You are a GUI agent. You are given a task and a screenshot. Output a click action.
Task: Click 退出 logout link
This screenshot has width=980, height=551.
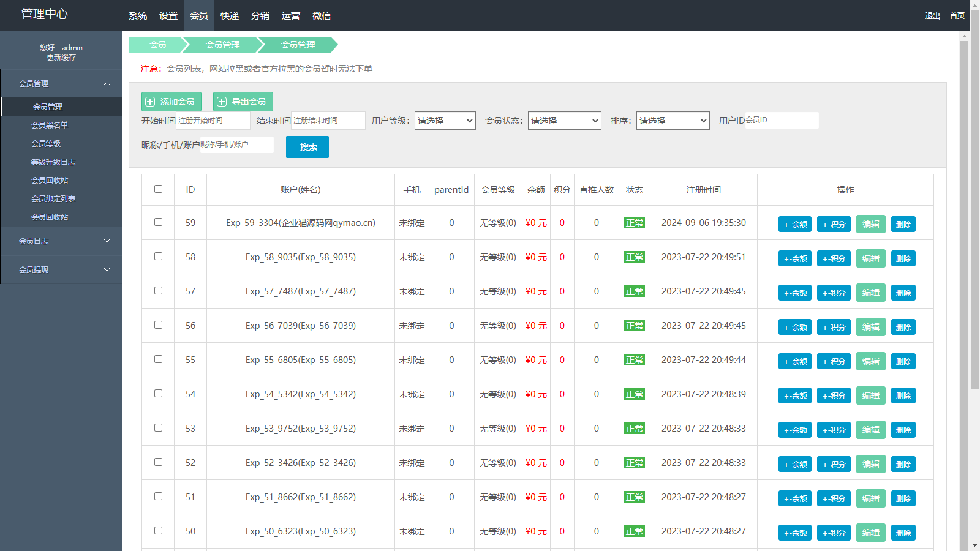932,16
